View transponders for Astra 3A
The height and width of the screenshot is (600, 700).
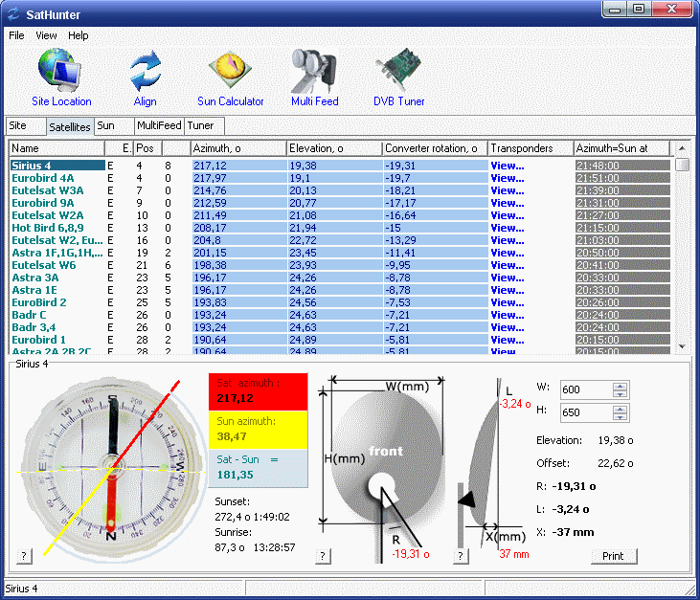coord(508,278)
